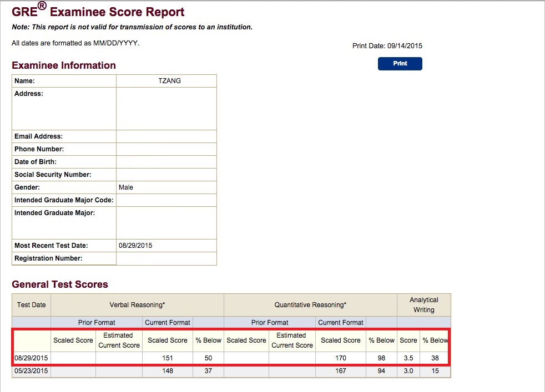Click quantitative percent below value 98
Screen dimensions: 545x392
[381, 358]
